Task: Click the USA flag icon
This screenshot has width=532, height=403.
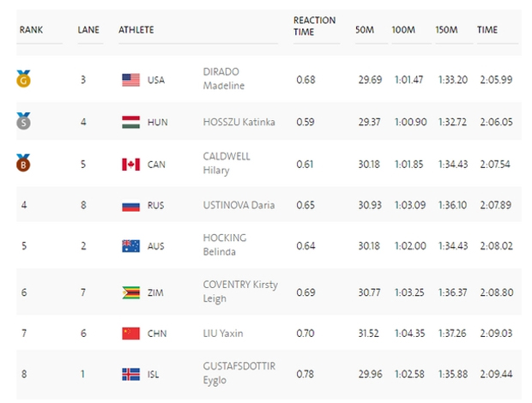Action: [130, 80]
